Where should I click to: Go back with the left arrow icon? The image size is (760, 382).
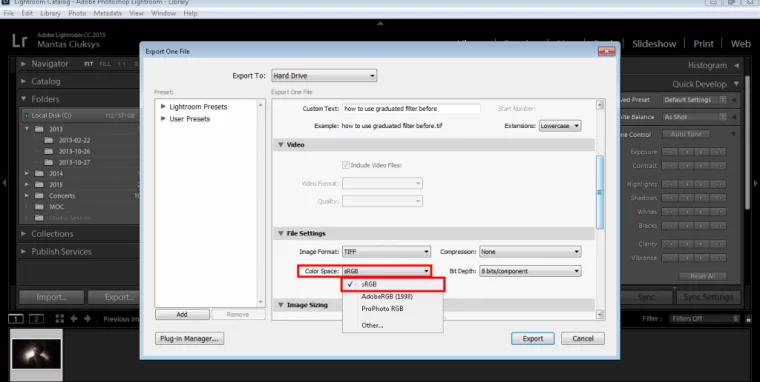click(74, 318)
